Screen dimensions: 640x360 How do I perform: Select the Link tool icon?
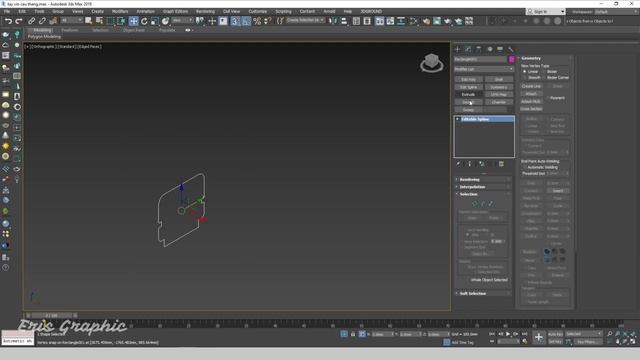click(31, 21)
